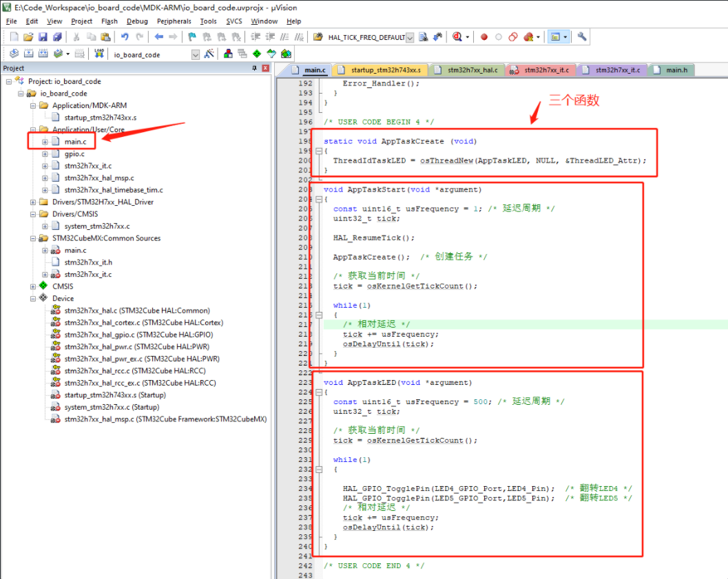Insert a breakpoint using red circle icon
728x579 pixels.
483,36
